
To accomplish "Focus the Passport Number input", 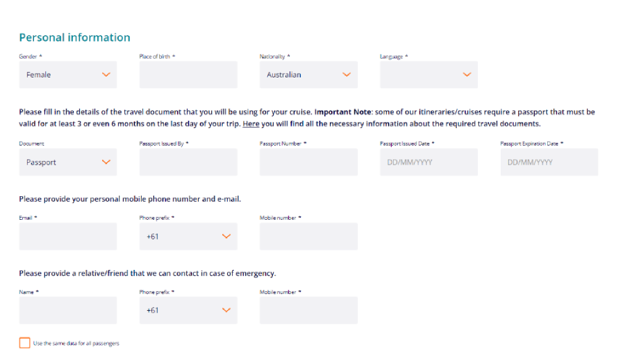I will [x=308, y=162].
